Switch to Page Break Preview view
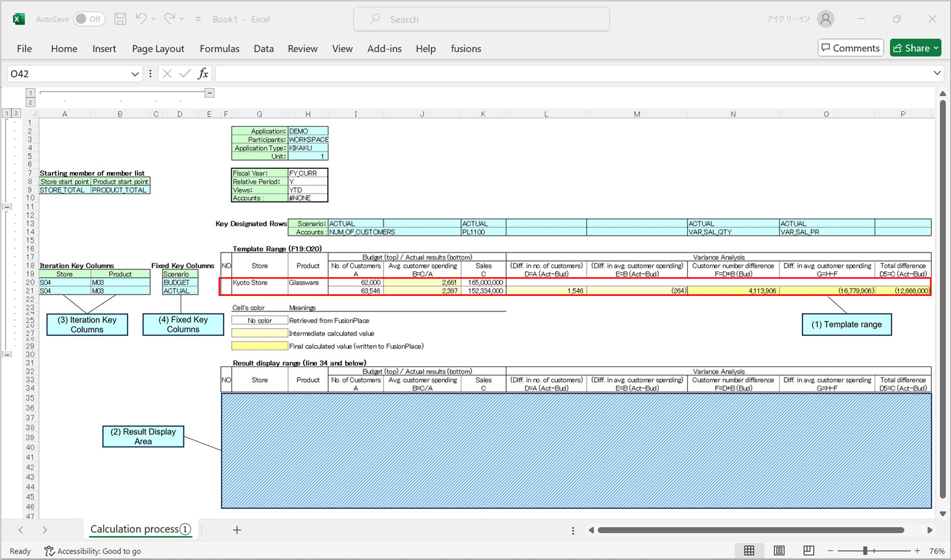 (808, 550)
